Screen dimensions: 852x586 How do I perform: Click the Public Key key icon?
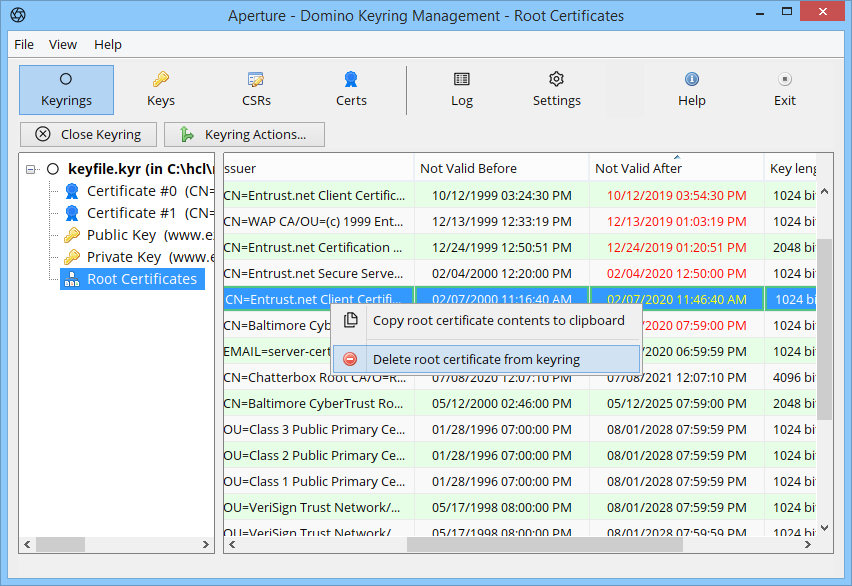tap(72, 235)
